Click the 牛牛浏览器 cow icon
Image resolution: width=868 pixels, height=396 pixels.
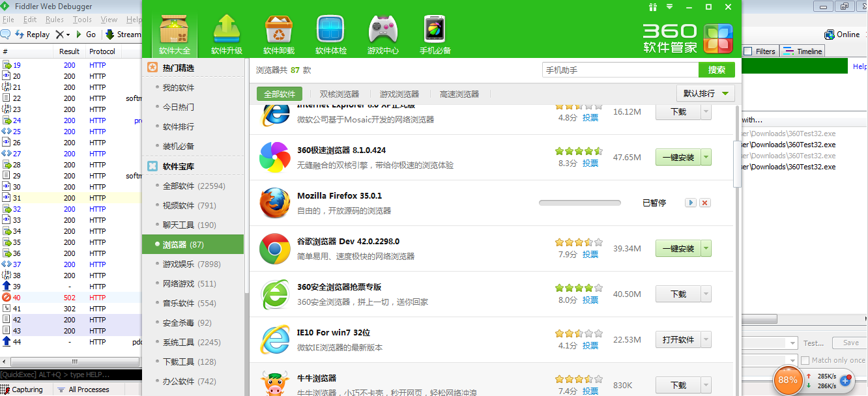[275, 383]
